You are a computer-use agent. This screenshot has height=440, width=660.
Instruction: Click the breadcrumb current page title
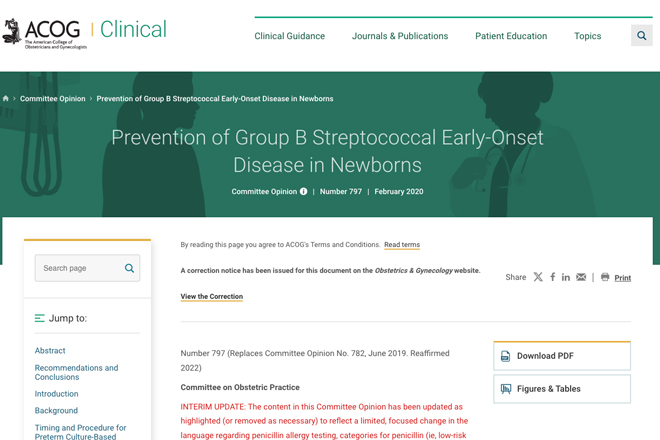coord(215,99)
